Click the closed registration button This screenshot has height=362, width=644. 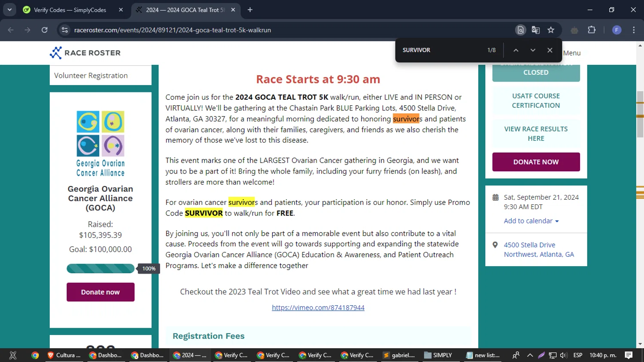click(536, 72)
